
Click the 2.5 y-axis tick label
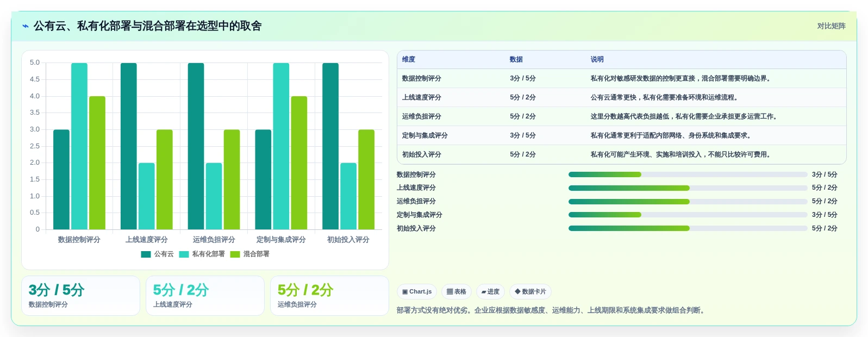[35, 146]
